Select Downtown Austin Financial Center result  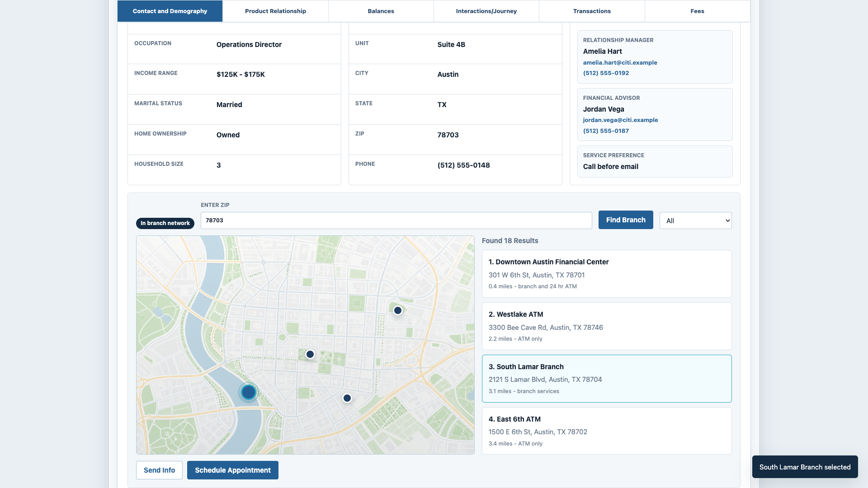click(607, 274)
